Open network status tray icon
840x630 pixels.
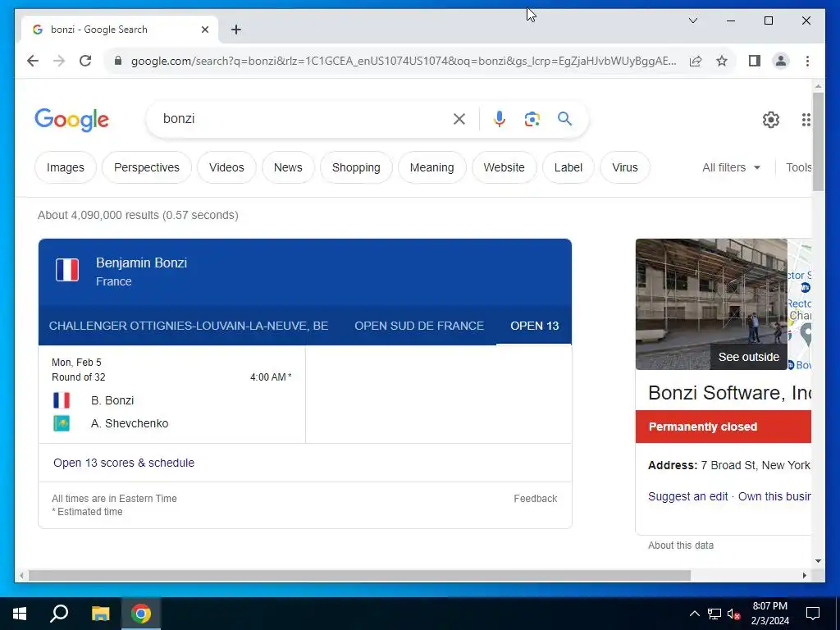coord(714,614)
